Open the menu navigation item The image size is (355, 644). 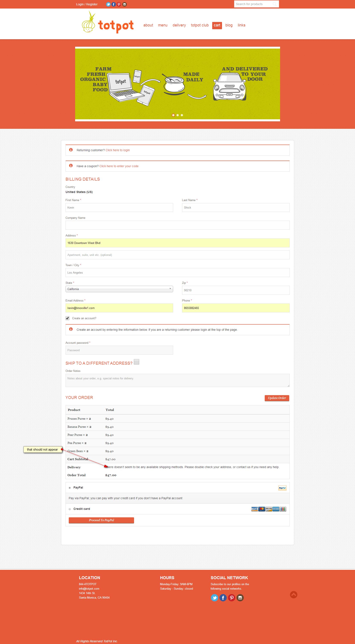[163, 25]
